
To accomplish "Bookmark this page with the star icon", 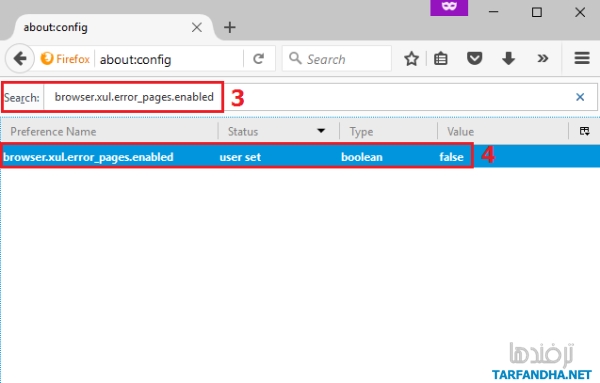I will pyautogui.click(x=411, y=59).
